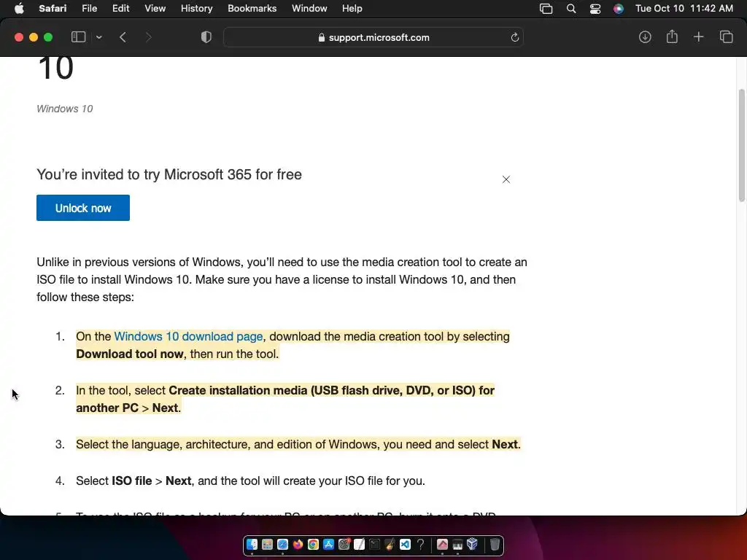Image resolution: width=747 pixels, height=560 pixels.
Task: Open the Share button in the toolbar
Action: (672, 36)
